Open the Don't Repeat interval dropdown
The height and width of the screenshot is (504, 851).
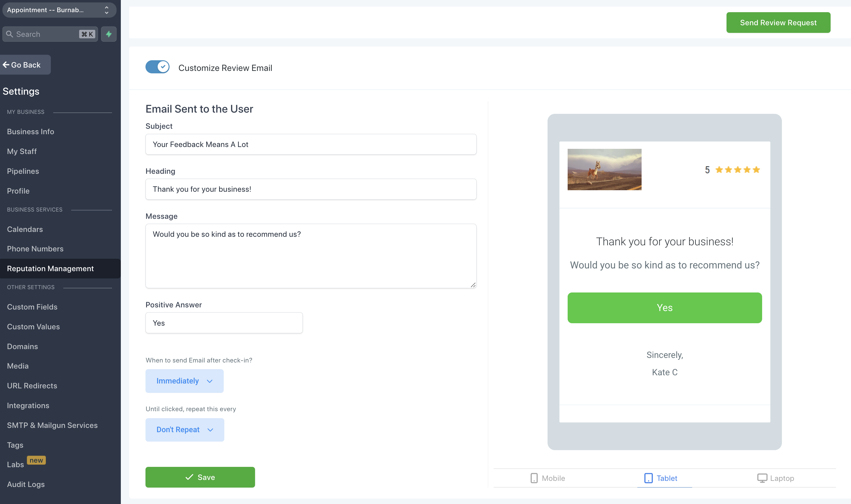coord(185,430)
